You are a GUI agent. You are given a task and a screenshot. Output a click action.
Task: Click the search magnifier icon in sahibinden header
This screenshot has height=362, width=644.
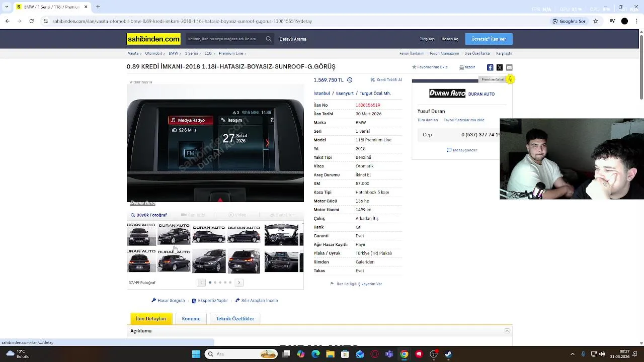coord(269,39)
